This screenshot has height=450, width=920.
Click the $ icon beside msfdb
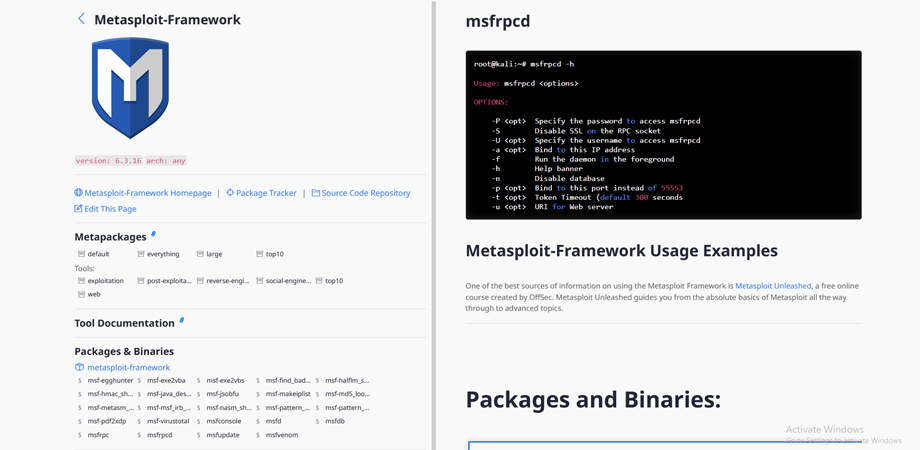317,421
